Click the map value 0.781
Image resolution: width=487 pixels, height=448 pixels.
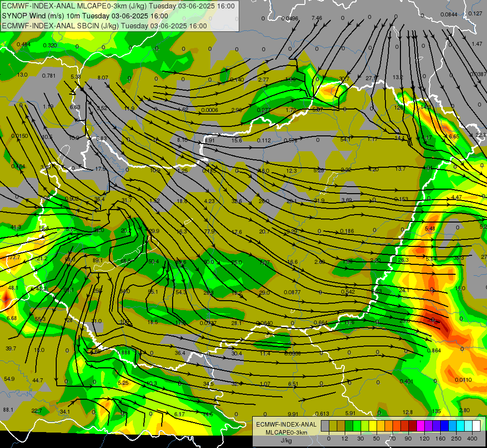tap(49, 76)
